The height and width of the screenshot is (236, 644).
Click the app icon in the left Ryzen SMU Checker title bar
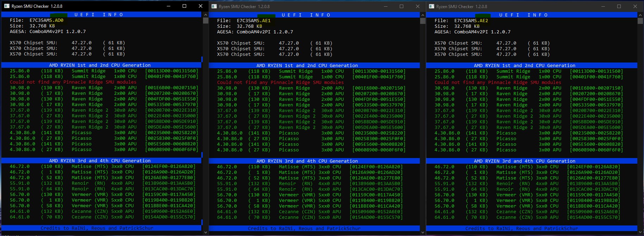(x=7, y=6)
